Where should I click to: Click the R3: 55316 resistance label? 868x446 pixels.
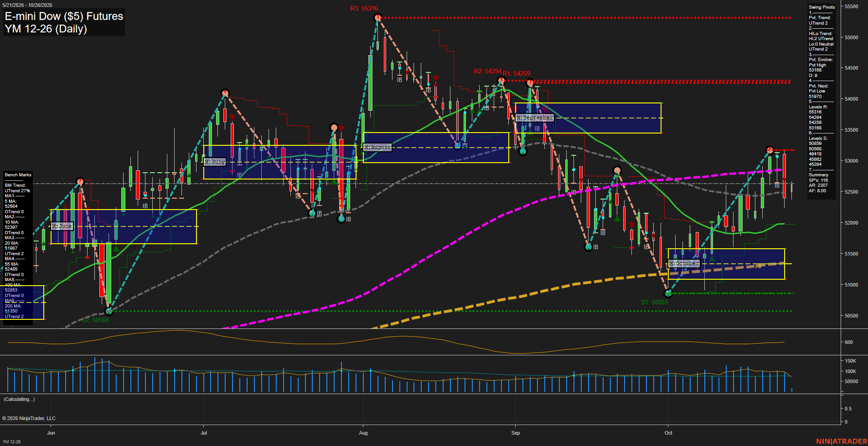[364, 8]
